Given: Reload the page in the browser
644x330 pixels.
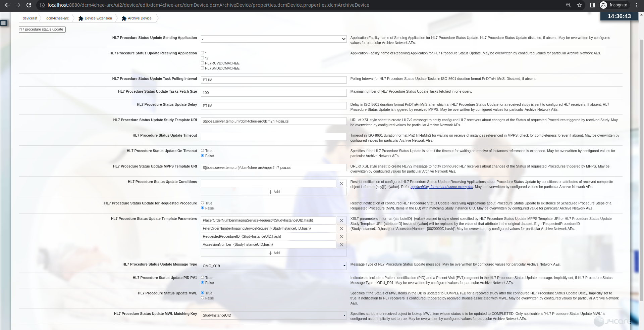Looking at the screenshot, I should 29,5.
